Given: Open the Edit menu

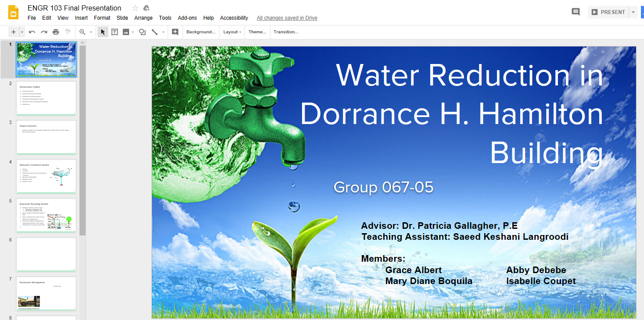Looking at the screenshot, I should coord(47,18).
